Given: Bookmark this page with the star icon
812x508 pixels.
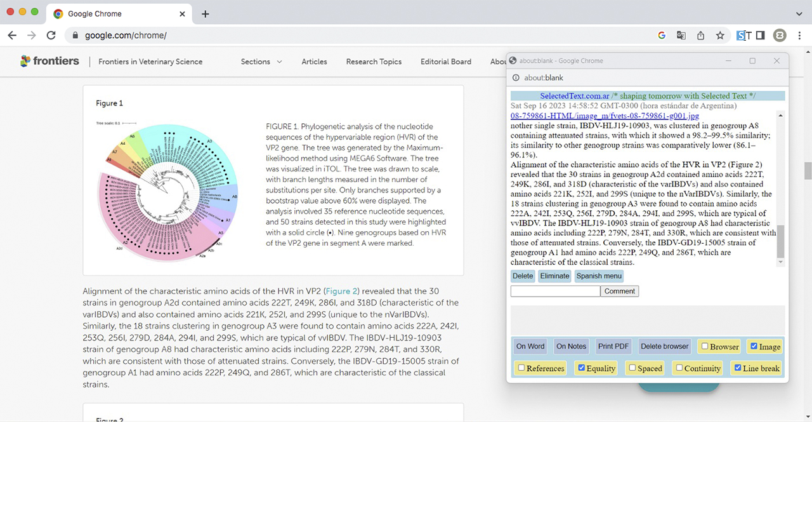Looking at the screenshot, I should coord(720,36).
